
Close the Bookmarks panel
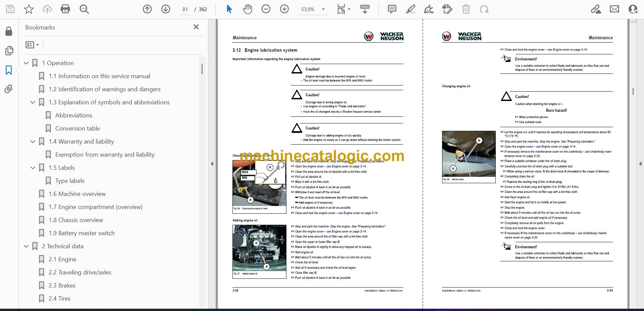point(196,27)
